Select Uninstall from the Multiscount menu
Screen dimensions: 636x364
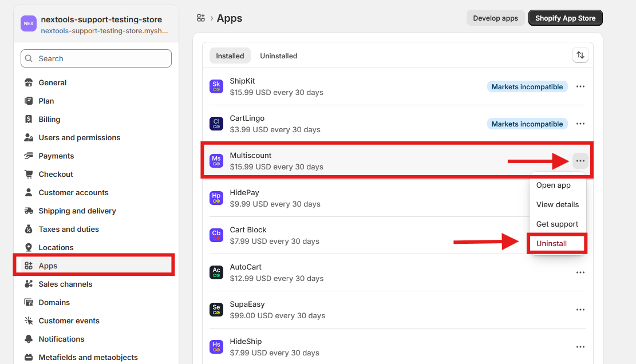coord(551,243)
